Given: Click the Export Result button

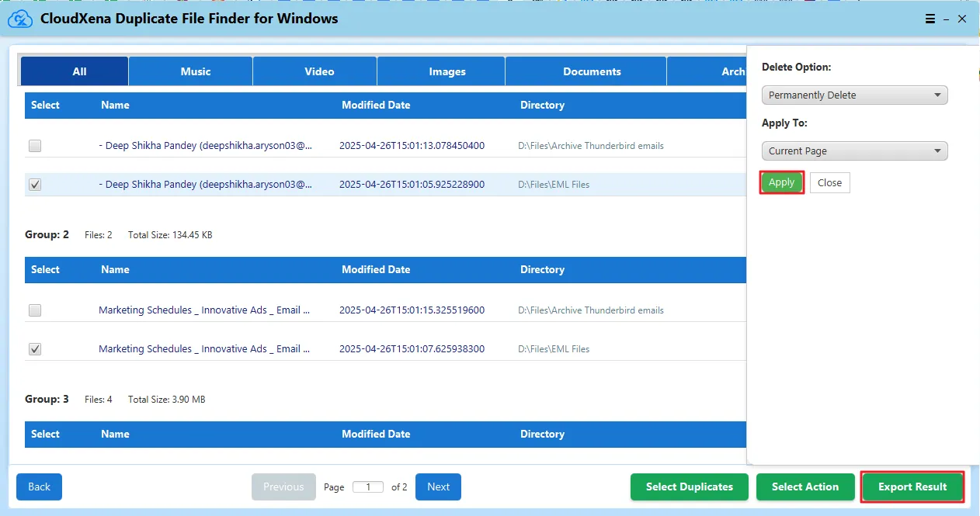Looking at the screenshot, I should (x=912, y=487).
